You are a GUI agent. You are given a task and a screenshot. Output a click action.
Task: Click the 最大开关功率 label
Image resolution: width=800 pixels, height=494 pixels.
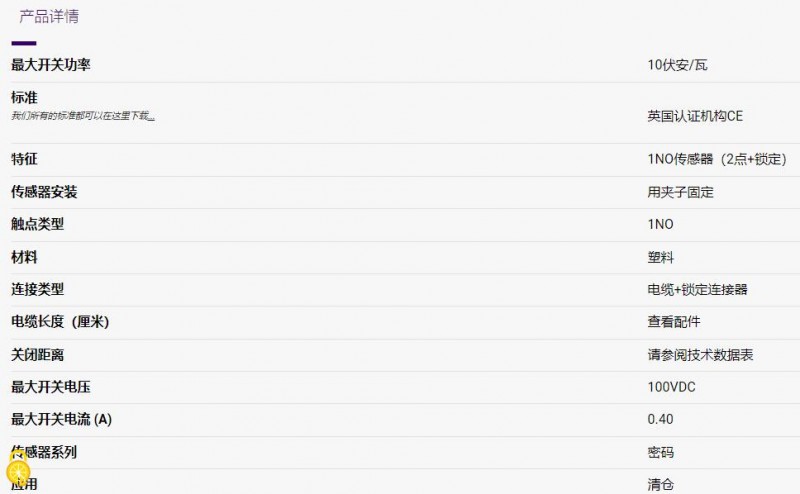pos(51,65)
